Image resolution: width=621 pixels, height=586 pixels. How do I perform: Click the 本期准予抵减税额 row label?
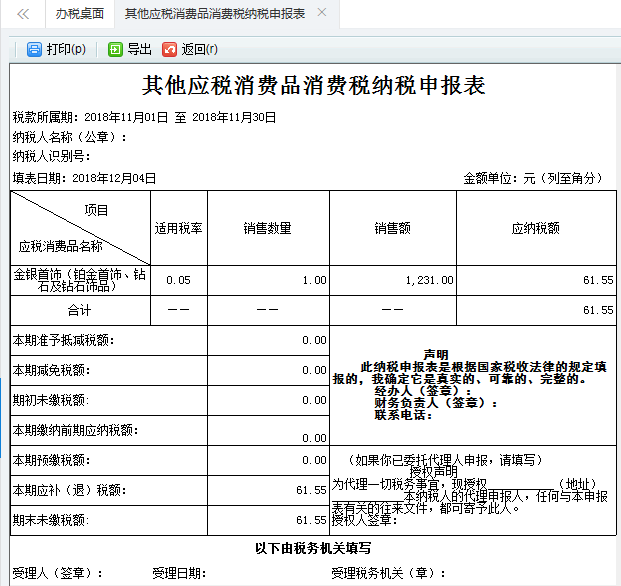[x=63, y=340]
